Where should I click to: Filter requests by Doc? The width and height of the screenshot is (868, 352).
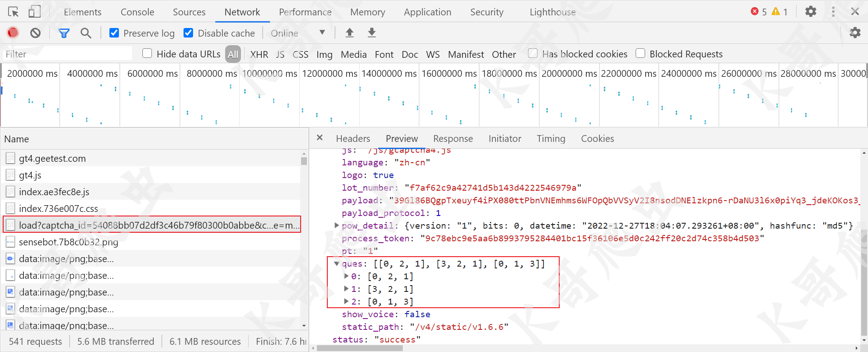click(410, 54)
